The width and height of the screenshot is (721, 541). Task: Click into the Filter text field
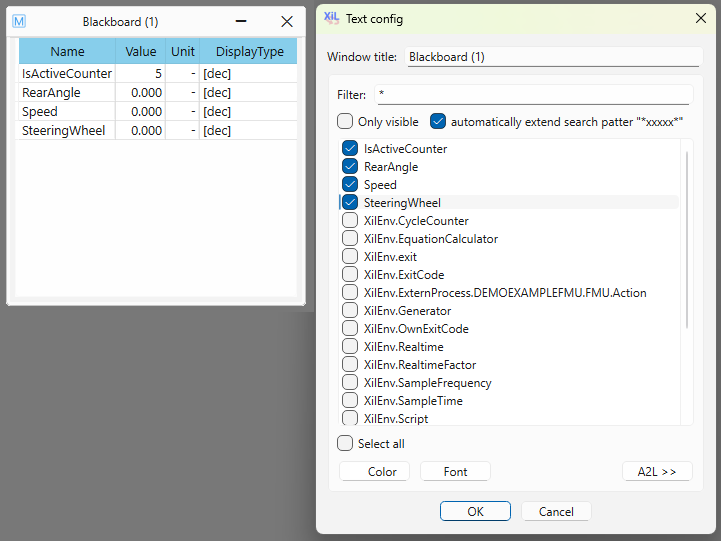click(532, 95)
